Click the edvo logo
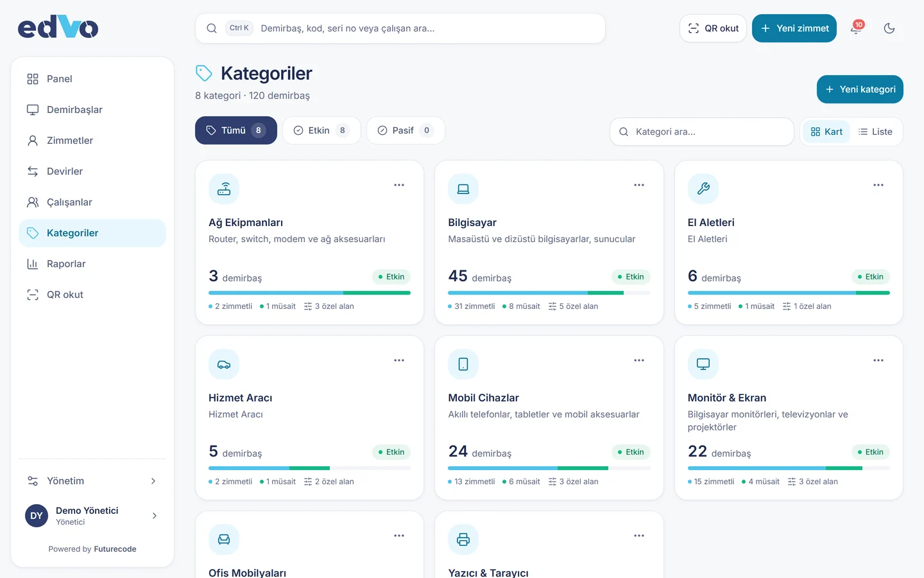Viewport: 924px width, 578px height. [x=58, y=28]
